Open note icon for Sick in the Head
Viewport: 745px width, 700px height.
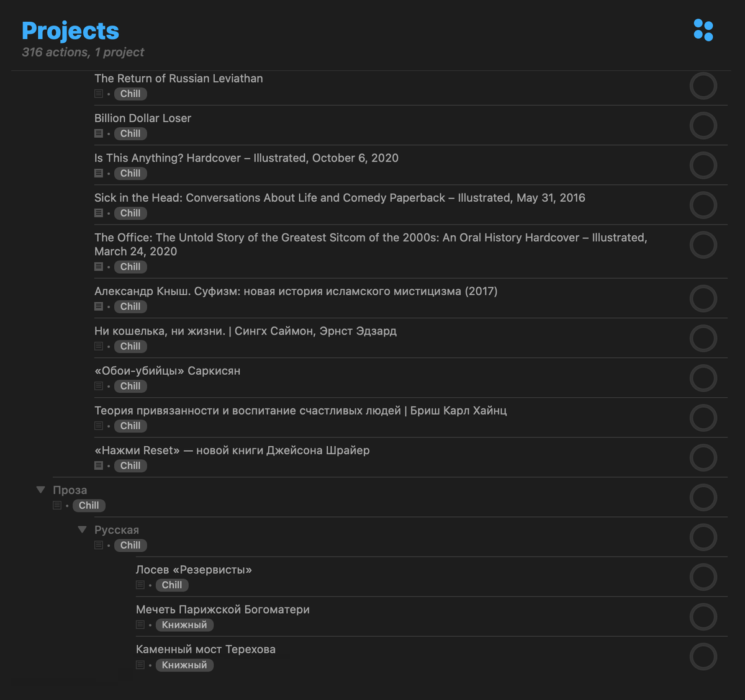click(99, 213)
